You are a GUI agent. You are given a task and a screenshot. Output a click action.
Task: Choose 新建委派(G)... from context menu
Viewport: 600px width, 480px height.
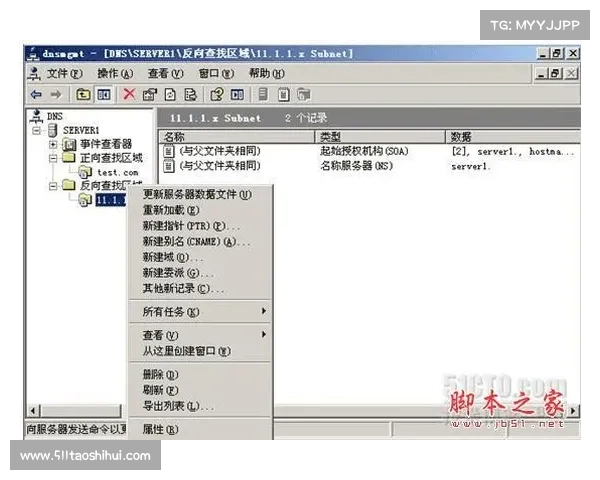[x=201, y=273]
